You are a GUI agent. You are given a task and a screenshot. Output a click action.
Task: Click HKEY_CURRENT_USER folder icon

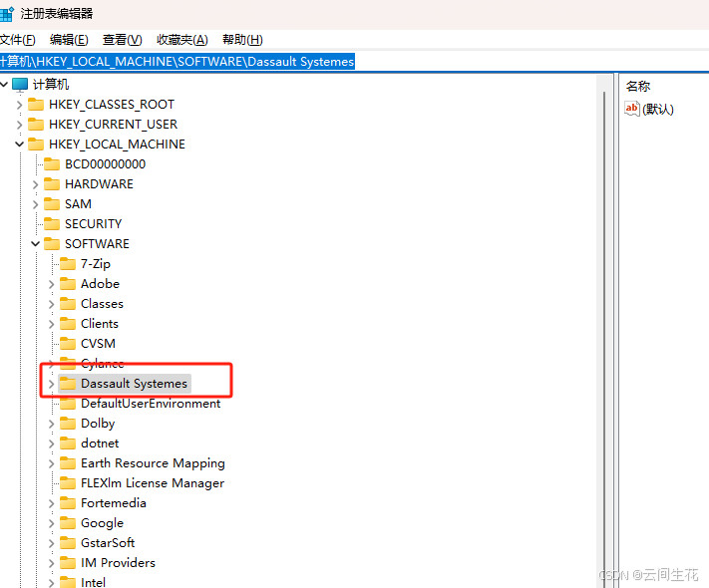(36, 125)
